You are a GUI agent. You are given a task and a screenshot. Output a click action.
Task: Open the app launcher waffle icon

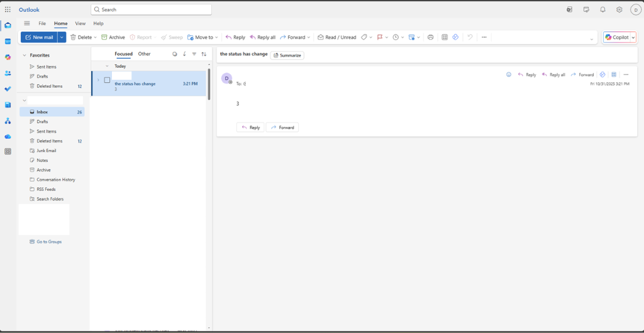coord(8,9)
